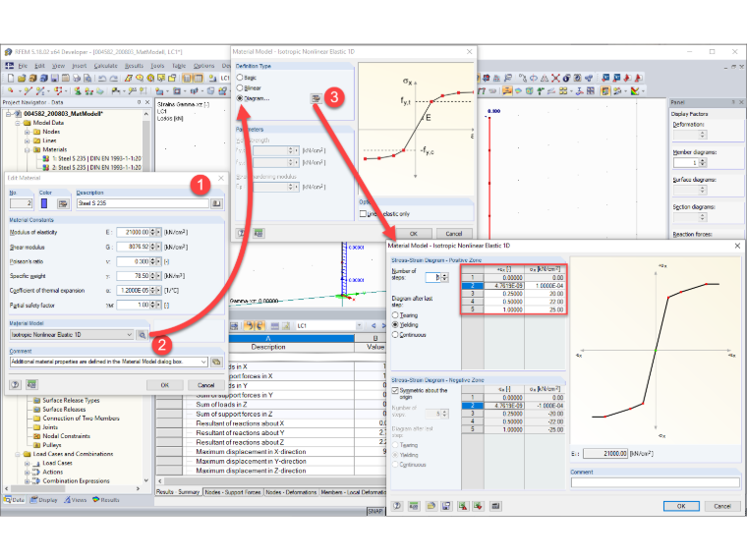Open the Calculate menu
The height and width of the screenshot is (560, 747).
coord(105,66)
